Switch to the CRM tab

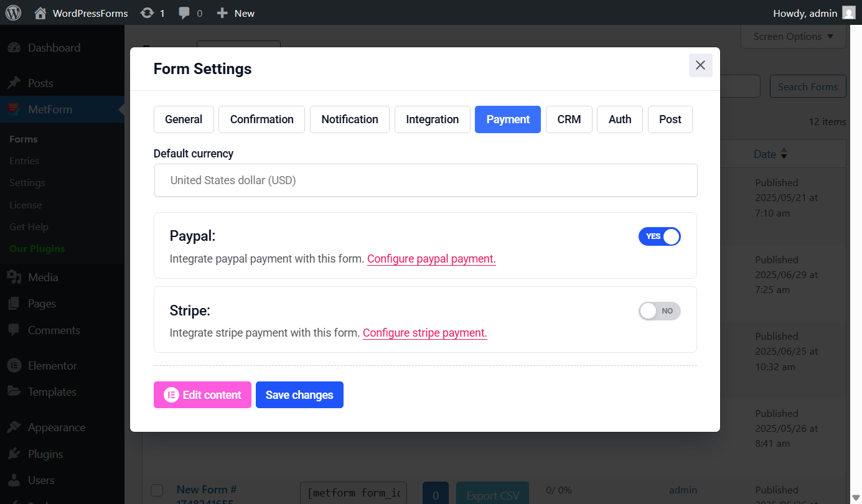pyautogui.click(x=569, y=119)
